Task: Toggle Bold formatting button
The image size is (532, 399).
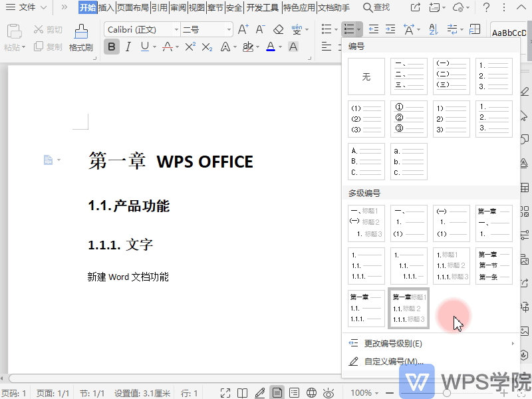Action: (x=111, y=47)
